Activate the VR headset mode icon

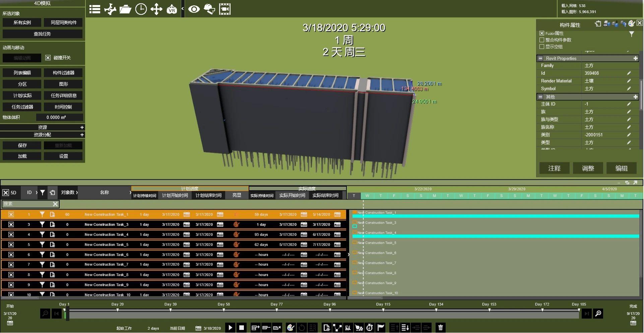[172, 9]
